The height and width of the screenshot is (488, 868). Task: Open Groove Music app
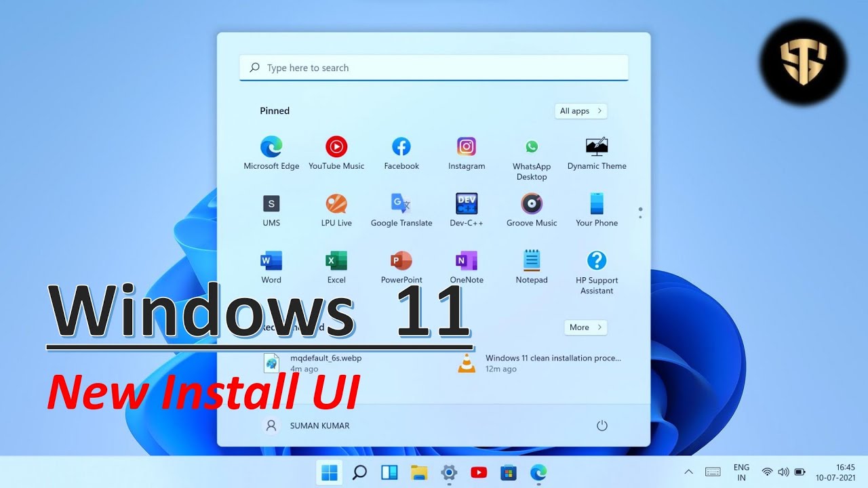(x=532, y=211)
